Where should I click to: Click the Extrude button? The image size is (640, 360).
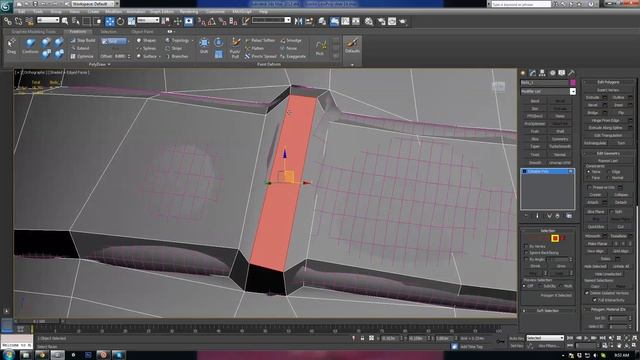[x=592, y=98]
